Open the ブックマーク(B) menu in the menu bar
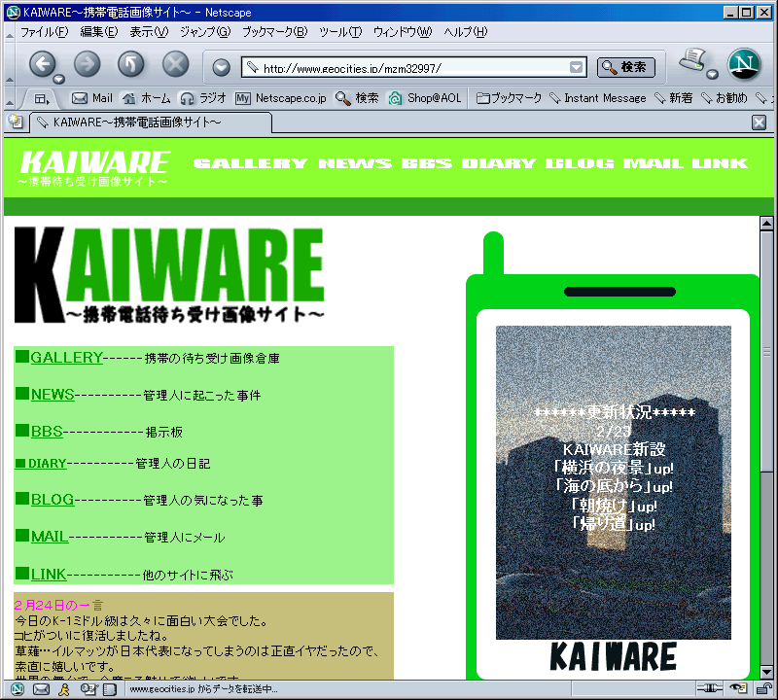 (x=275, y=32)
